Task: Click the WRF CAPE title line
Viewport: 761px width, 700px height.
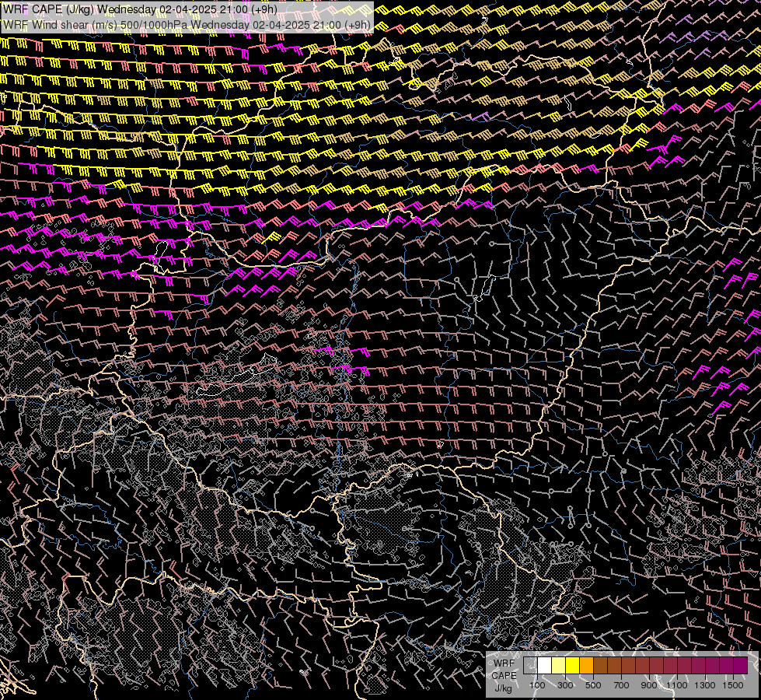Action: click(x=140, y=9)
